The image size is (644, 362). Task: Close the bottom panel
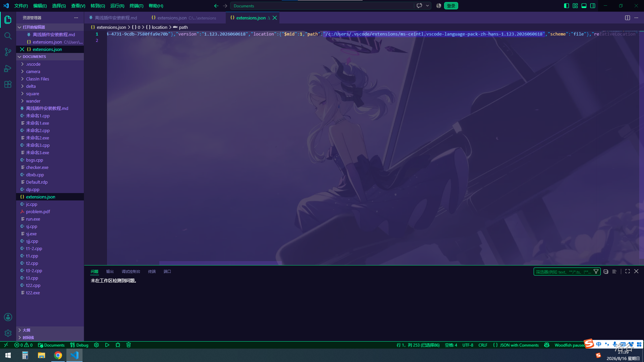coord(636,271)
